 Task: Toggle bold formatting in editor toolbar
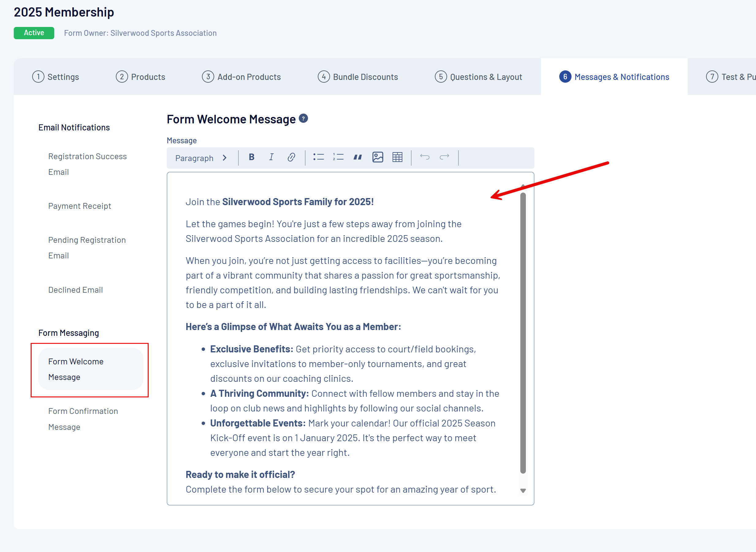(252, 157)
